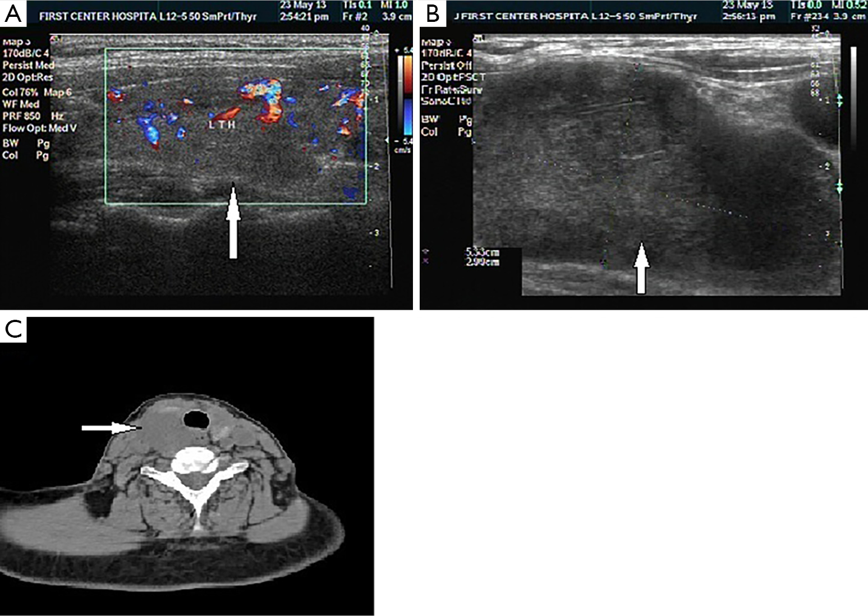Click the 2:56:13 pm timestamp
The image size is (868, 616).
[x=748, y=17]
